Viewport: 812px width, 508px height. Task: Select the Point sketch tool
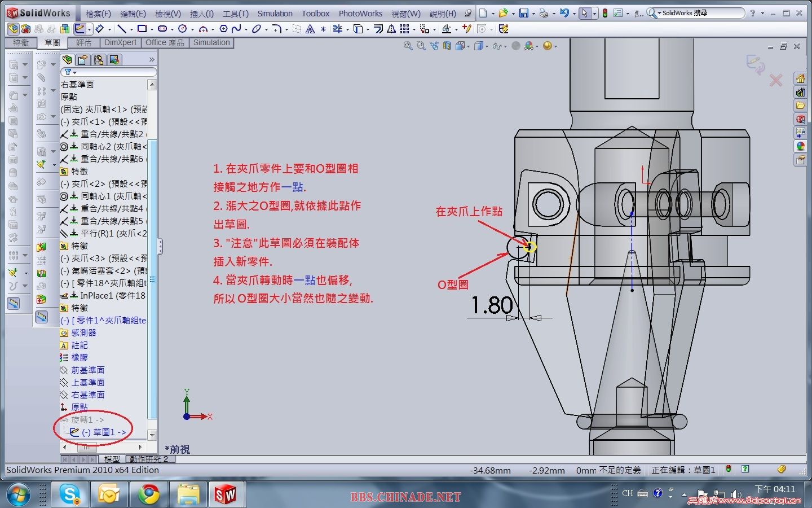323,29
